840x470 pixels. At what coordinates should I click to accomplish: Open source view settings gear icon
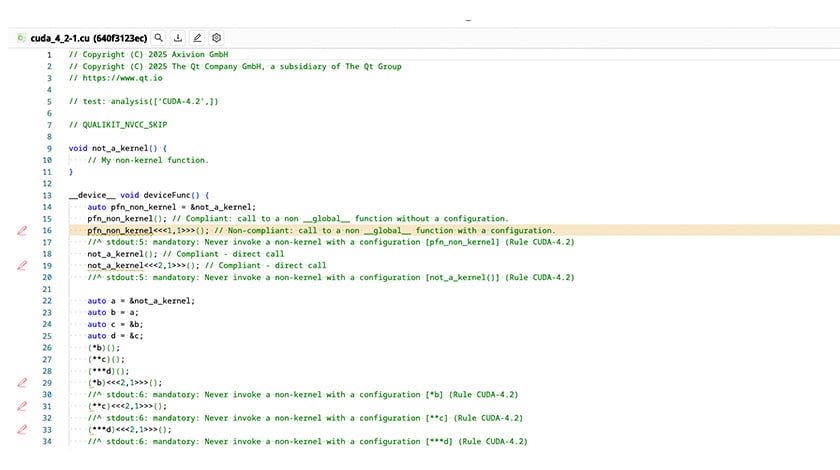[216, 38]
